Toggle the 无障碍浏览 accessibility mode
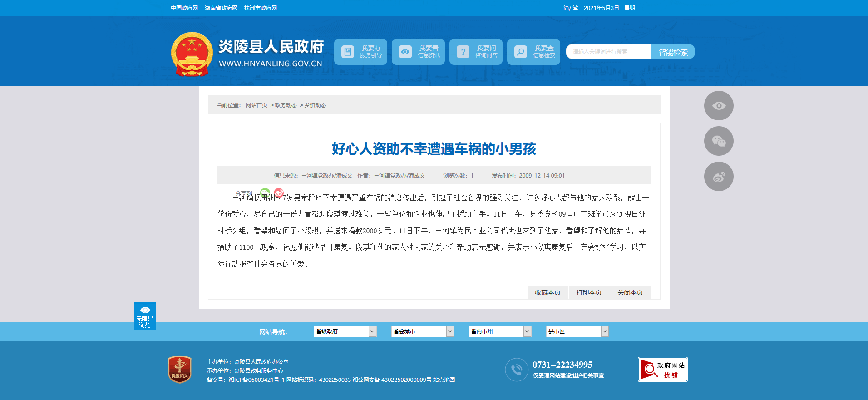 [x=145, y=316]
